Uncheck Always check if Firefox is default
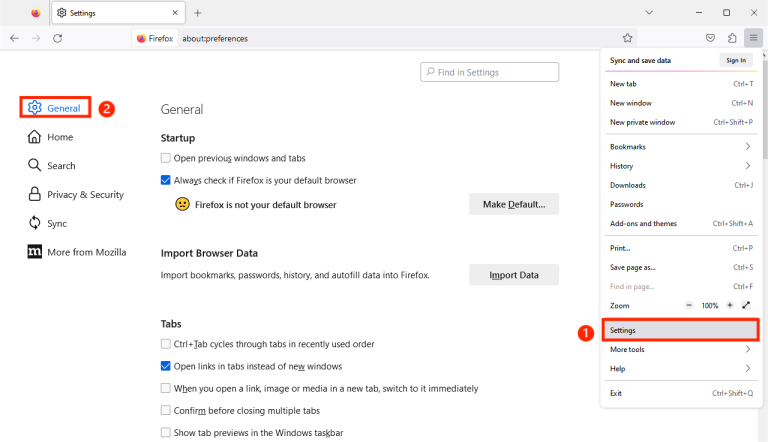This screenshot has width=768, height=442. pos(166,180)
